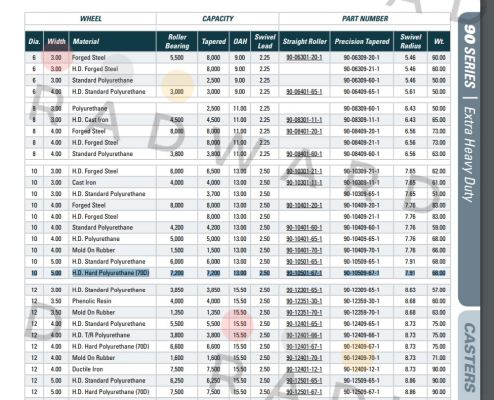Select the Tapered capacity column header
This screenshot has height=400, width=494.
click(x=213, y=42)
